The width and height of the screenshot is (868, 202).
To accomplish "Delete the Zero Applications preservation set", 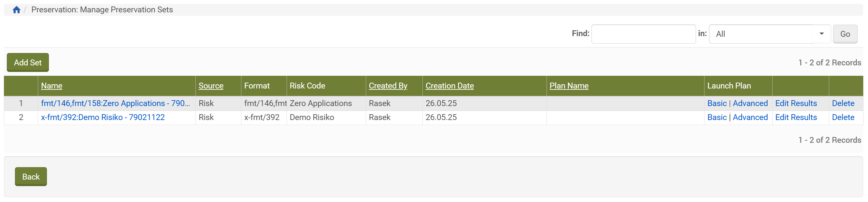I will click(x=843, y=103).
